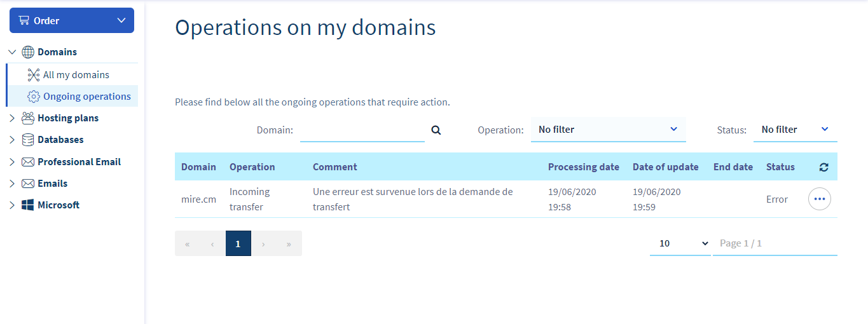The width and height of the screenshot is (868, 324).
Task: Open the Operation filter dropdown
Action: [608, 130]
